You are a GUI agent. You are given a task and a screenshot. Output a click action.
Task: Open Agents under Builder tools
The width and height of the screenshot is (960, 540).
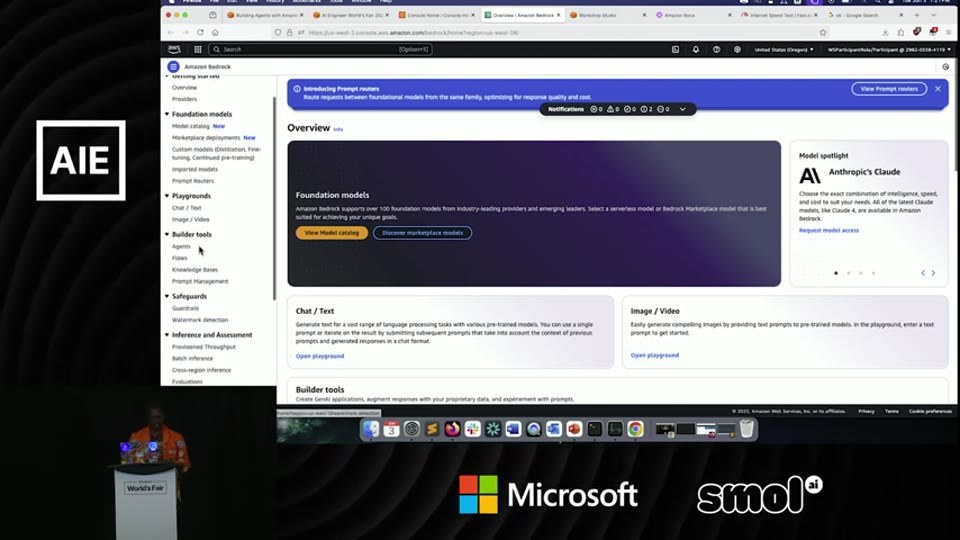(x=181, y=246)
